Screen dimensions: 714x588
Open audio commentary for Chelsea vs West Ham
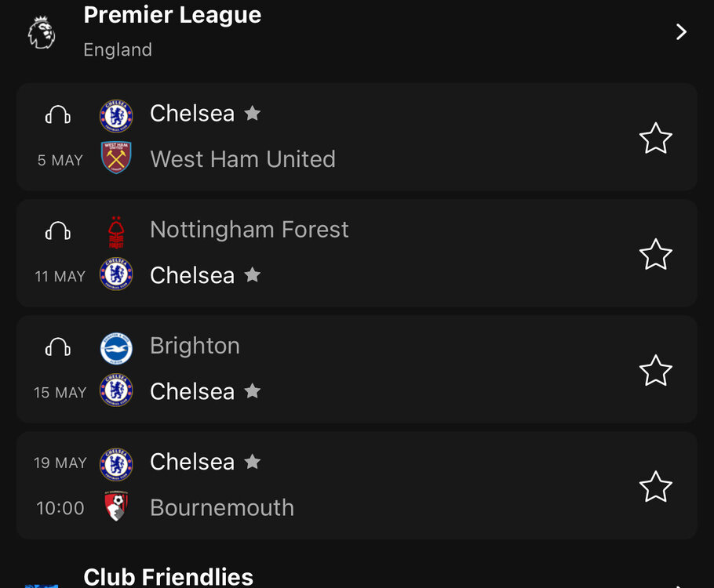(x=58, y=114)
